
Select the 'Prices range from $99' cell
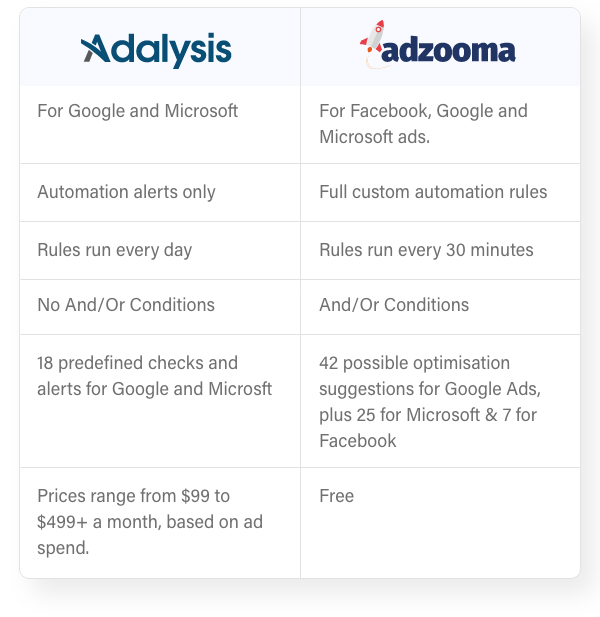coord(160,523)
